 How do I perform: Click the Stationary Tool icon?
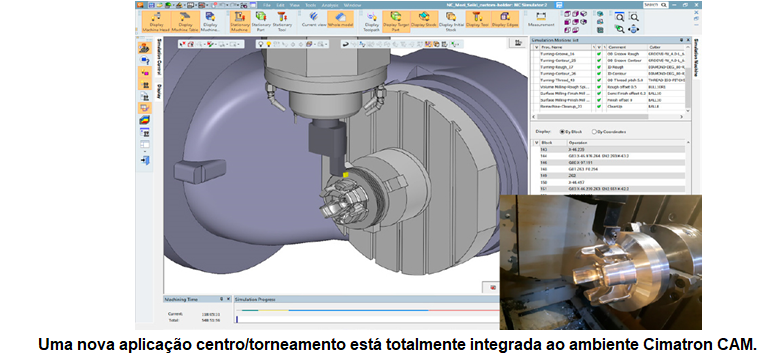pos(282,21)
